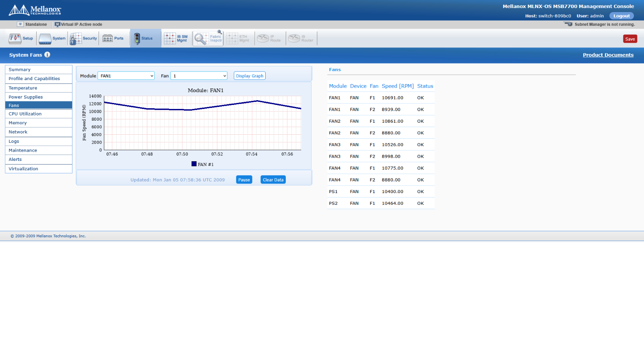Click the 10526.00 speed value
Screen dimensions: 644x362
392,145
